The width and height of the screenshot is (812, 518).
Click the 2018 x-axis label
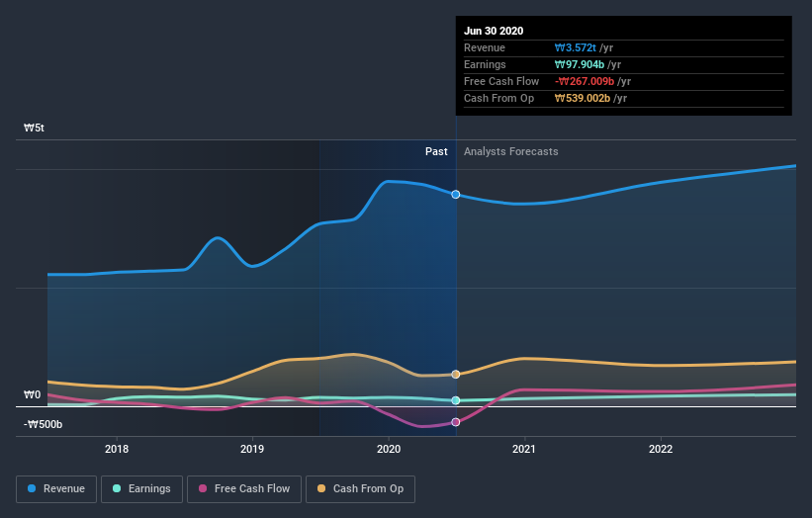[x=117, y=449]
